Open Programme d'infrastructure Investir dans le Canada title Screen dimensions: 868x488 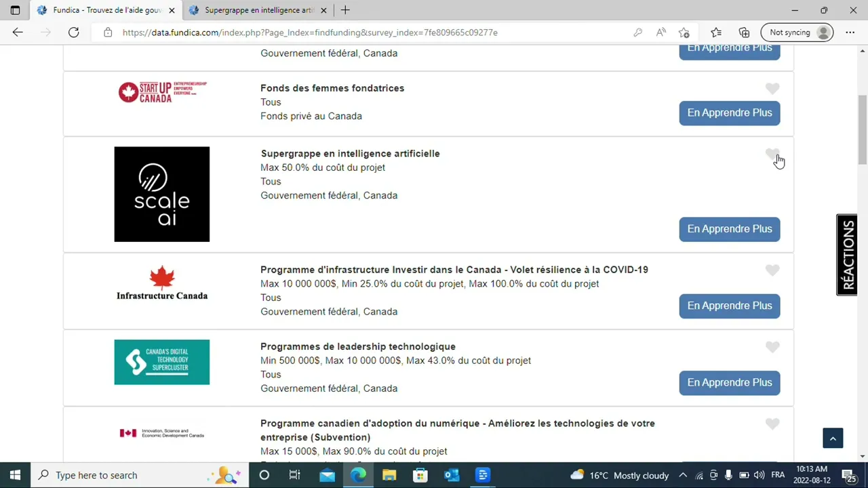454,270
